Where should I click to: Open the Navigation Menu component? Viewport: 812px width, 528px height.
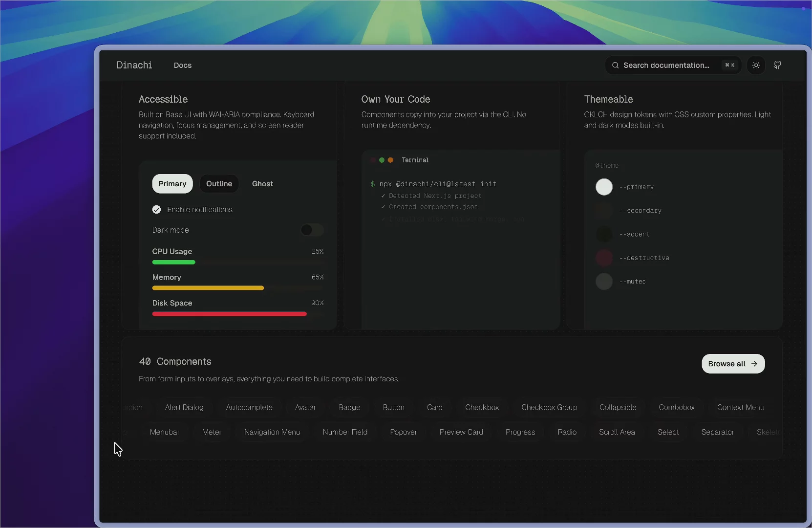(272, 432)
